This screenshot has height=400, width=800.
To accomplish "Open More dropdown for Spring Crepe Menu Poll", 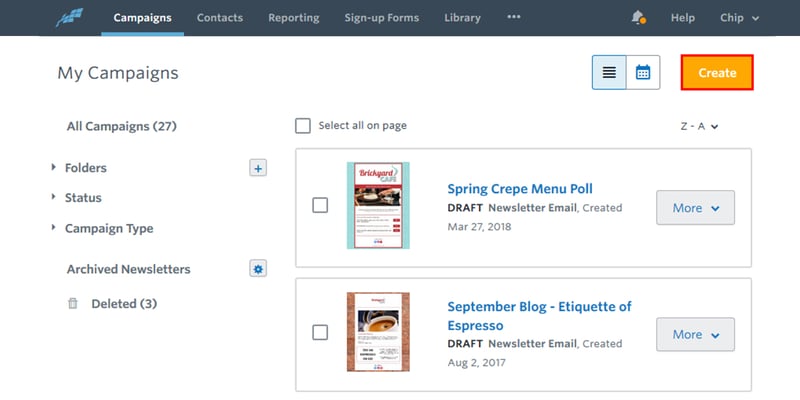I will [x=695, y=208].
